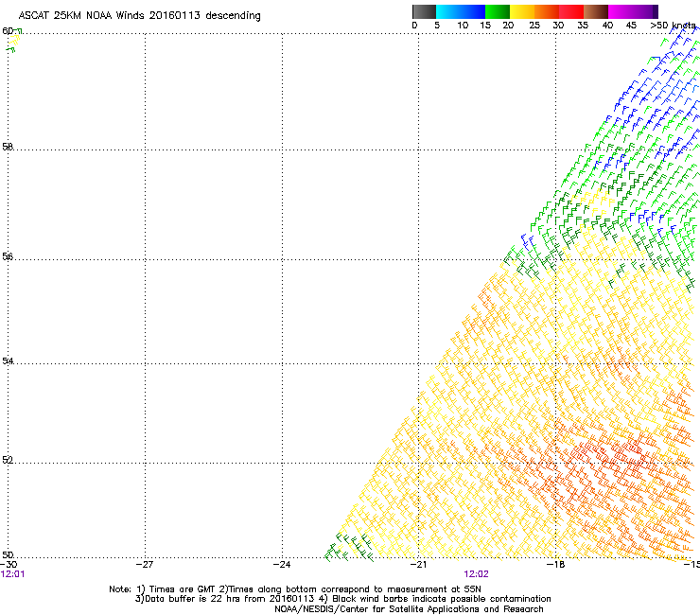Viewport: 700px width, 615px height.
Task: Click the orange 25-30 knots legend segment
Action: [x=547, y=11]
